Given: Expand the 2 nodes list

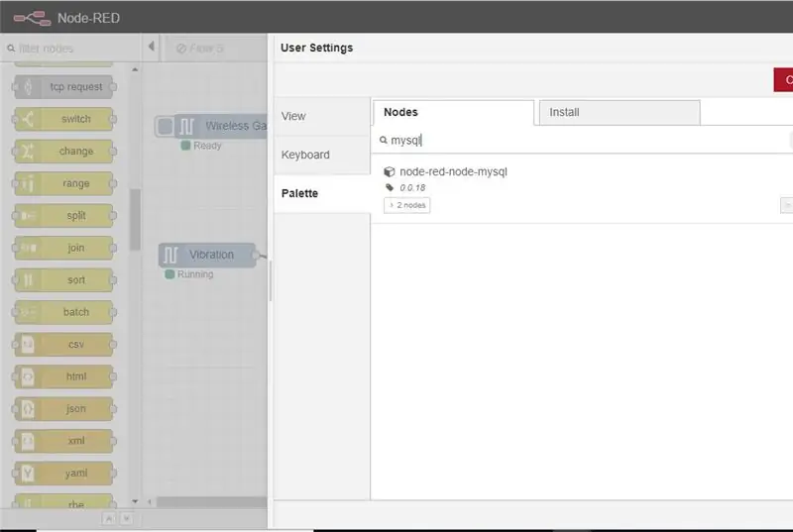Looking at the screenshot, I should 407,205.
